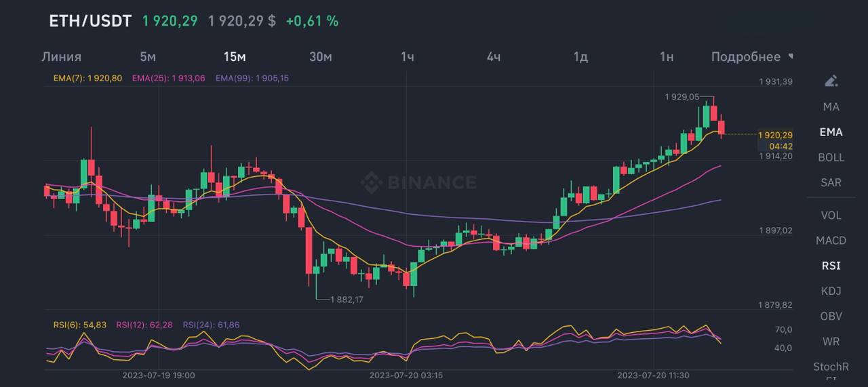This screenshot has width=868, height=387.
Task: Toggle the MA indicator
Action: click(x=831, y=107)
